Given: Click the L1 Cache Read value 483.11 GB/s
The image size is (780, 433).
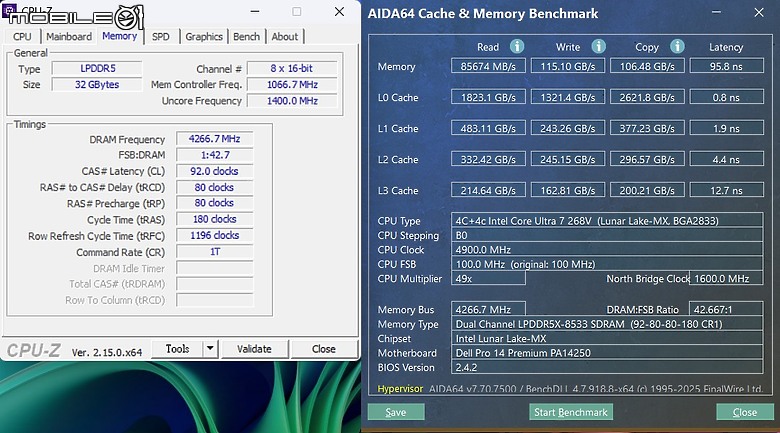Looking at the screenshot, I should coord(488,128).
